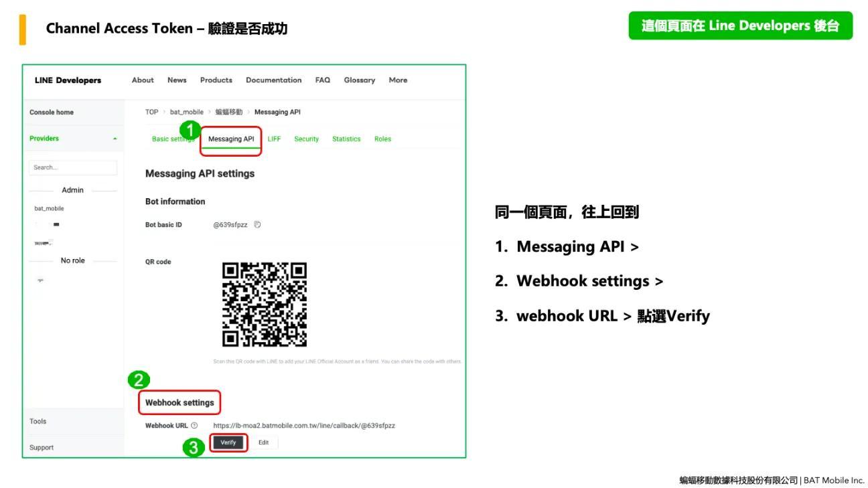Go to Console home in sidebar
Screen dimensions: 868x488
(x=52, y=112)
